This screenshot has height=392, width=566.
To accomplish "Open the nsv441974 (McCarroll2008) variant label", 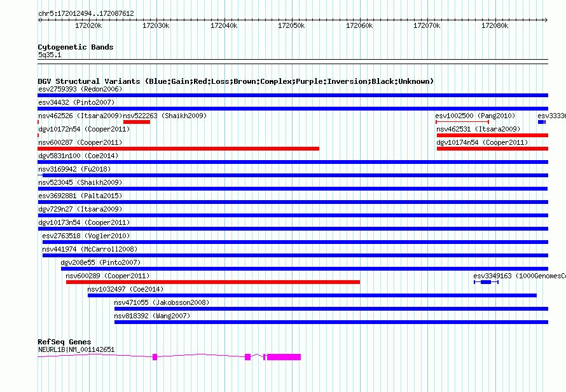I will coord(90,249).
